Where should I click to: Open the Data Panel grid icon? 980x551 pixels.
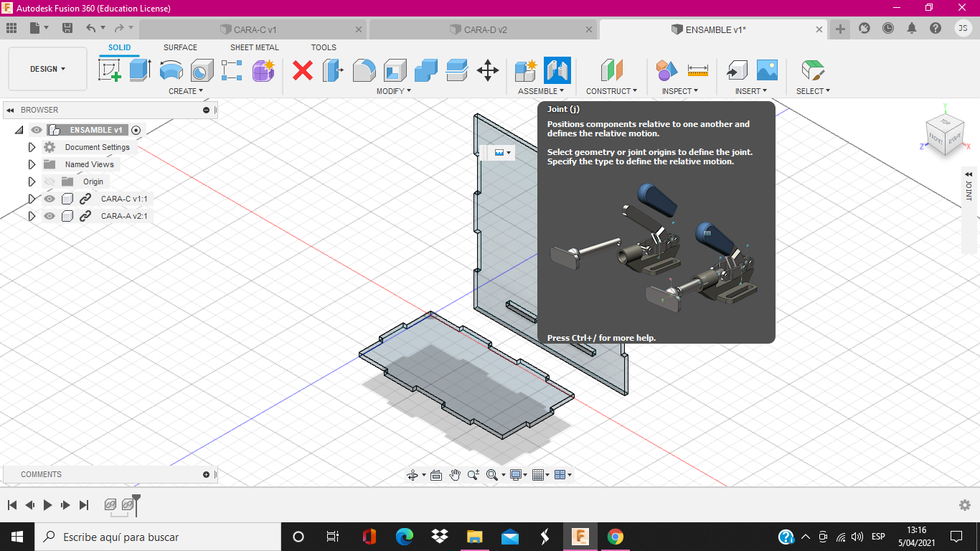click(11, 28)
